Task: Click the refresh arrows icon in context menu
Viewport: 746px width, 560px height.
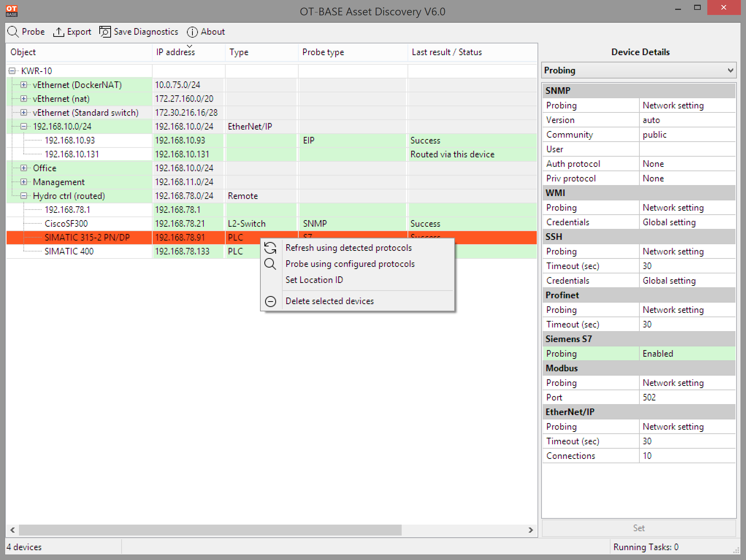Action: [271, 248]
